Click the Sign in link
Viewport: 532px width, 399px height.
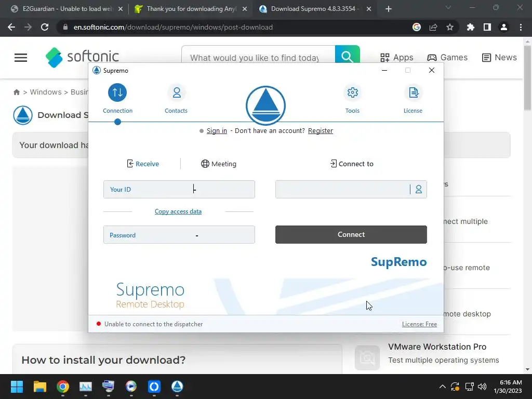tap(217, 130)
